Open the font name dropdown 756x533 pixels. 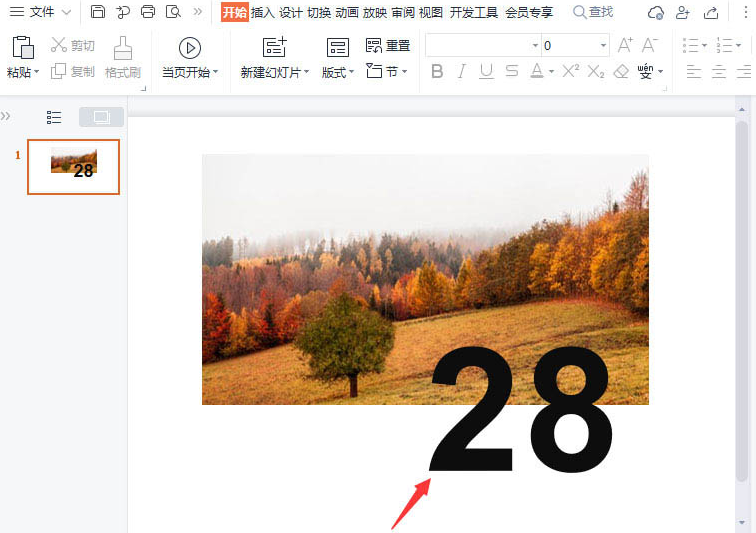(535, 45)
